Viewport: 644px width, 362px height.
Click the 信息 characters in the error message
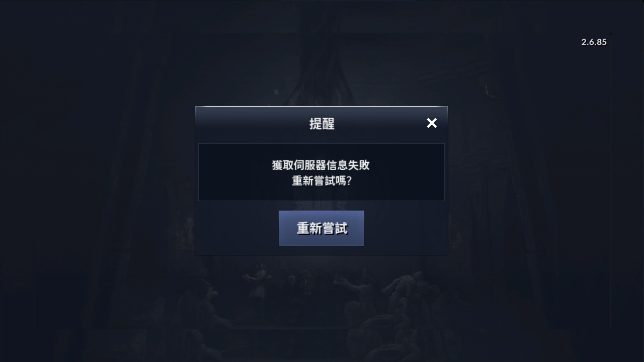pos(337,165)
